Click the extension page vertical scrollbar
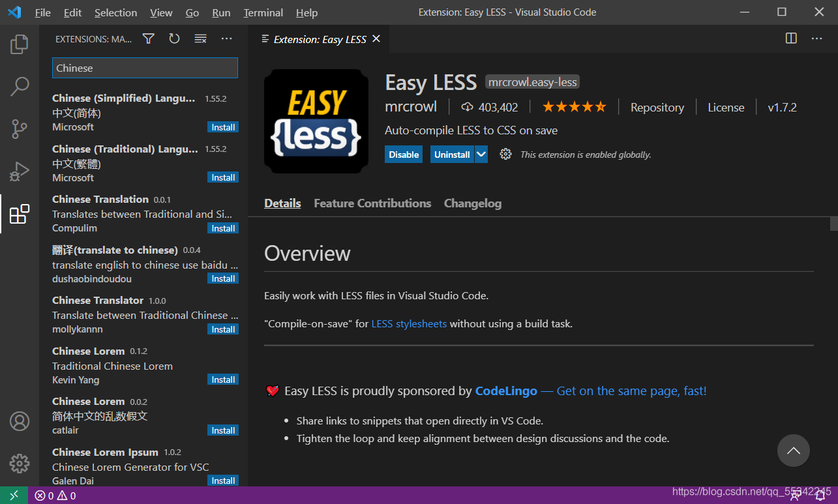 (x=833, y=224)
